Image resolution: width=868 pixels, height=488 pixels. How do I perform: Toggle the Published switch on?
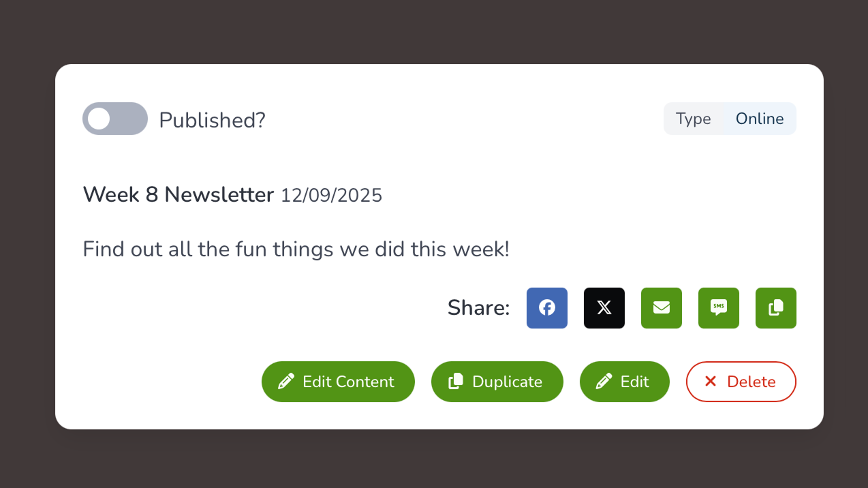point(115,119)
